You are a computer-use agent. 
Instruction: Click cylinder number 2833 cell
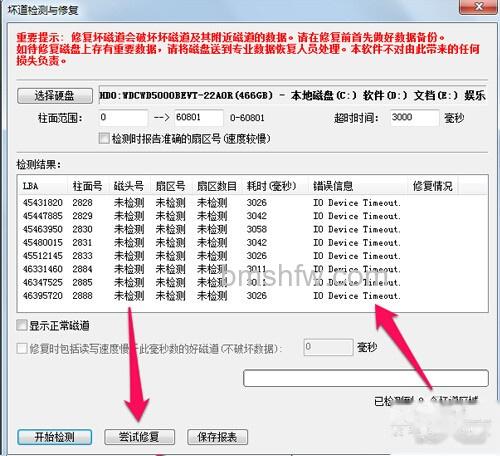(x=82, y=256)
